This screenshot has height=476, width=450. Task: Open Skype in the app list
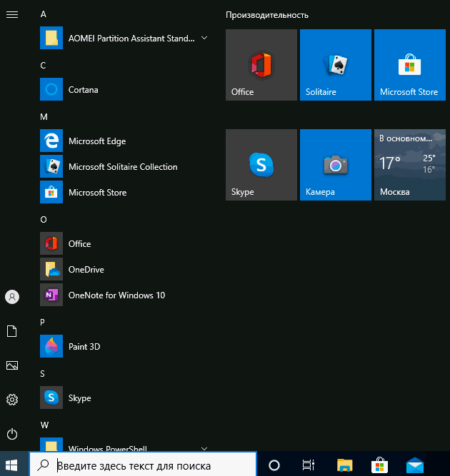click(x=124, y=397)
